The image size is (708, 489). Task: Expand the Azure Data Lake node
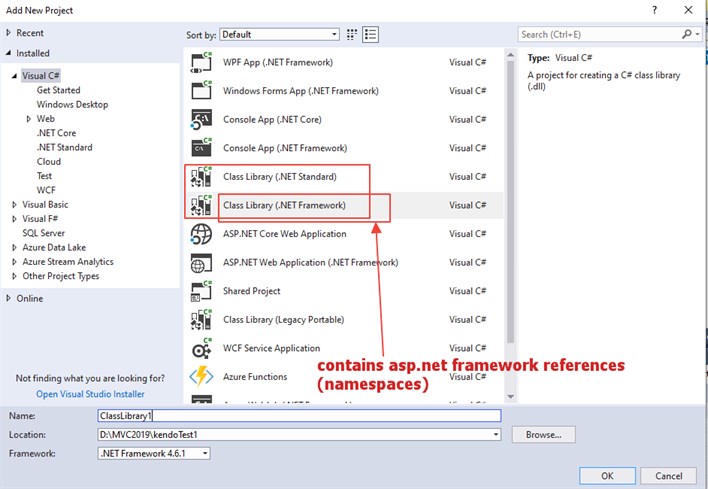(x=14, y=247)
